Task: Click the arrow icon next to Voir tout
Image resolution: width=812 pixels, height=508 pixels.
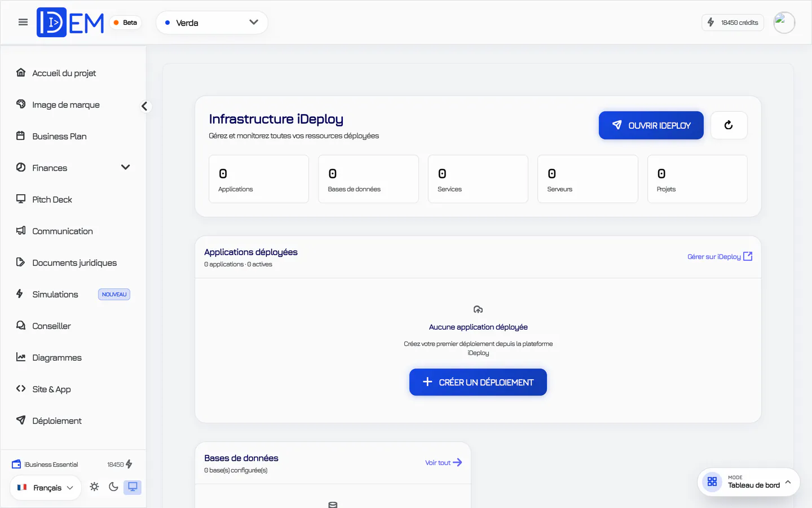Action: pos(457,462)
